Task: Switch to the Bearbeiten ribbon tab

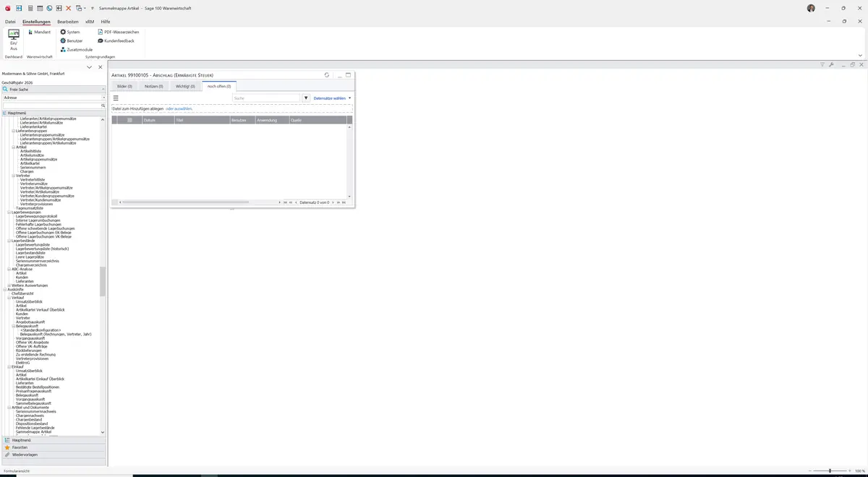Action: pyautogui.click(x=68, y=22)
